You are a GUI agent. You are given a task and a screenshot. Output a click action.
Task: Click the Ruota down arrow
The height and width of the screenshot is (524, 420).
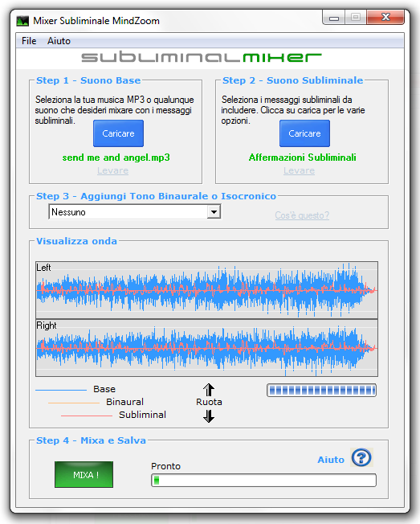pyautogui.click(x=209, y=416)
